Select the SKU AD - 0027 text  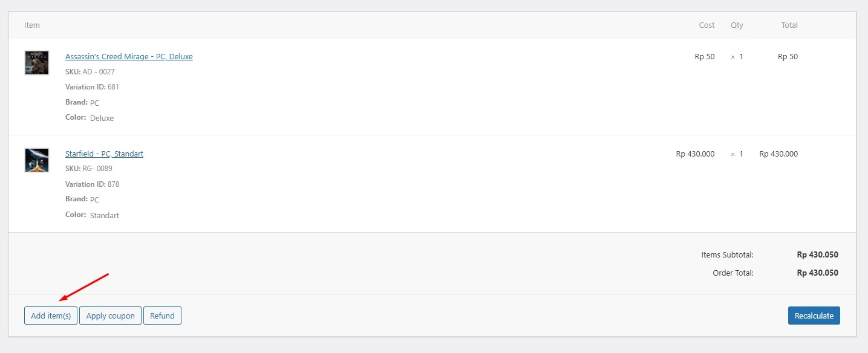tap(90, 71)
